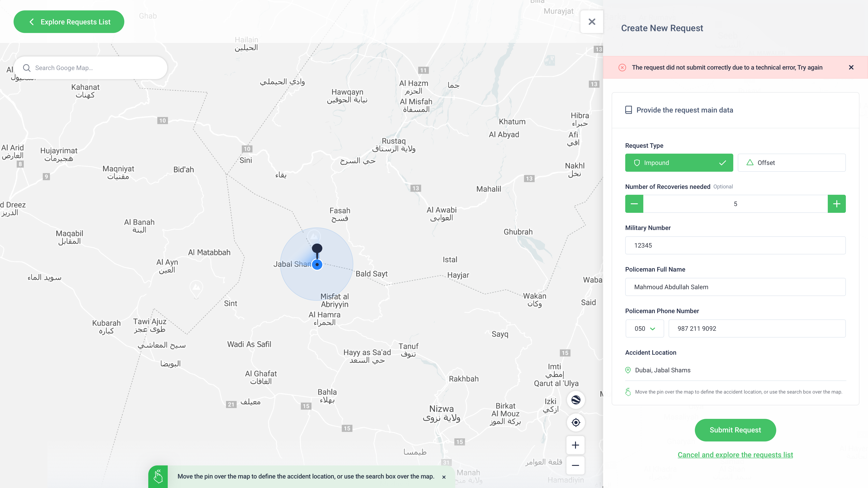868x488 pixels.
Task: Center map on my current location
Action: click(576, 422)
